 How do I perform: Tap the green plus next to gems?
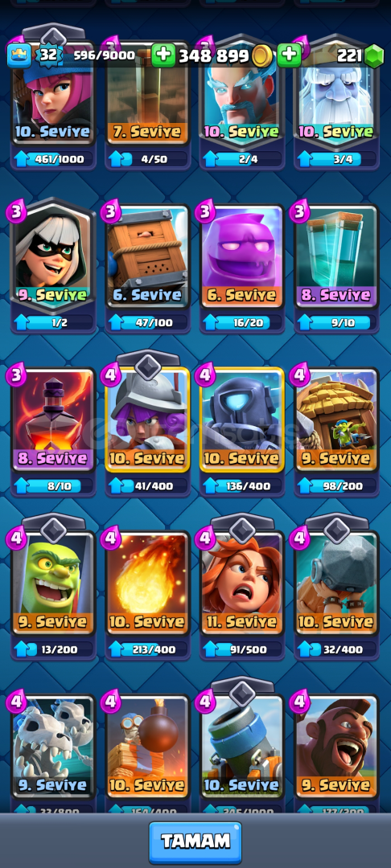point(289,55)
